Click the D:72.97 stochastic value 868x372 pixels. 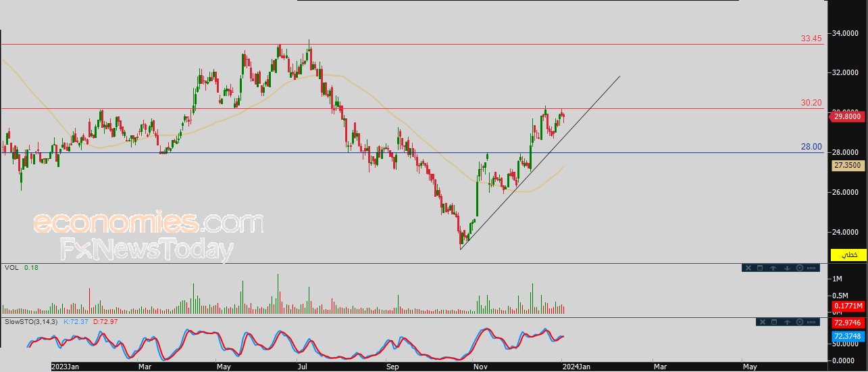pyautogui.click(x=105, y=321)
